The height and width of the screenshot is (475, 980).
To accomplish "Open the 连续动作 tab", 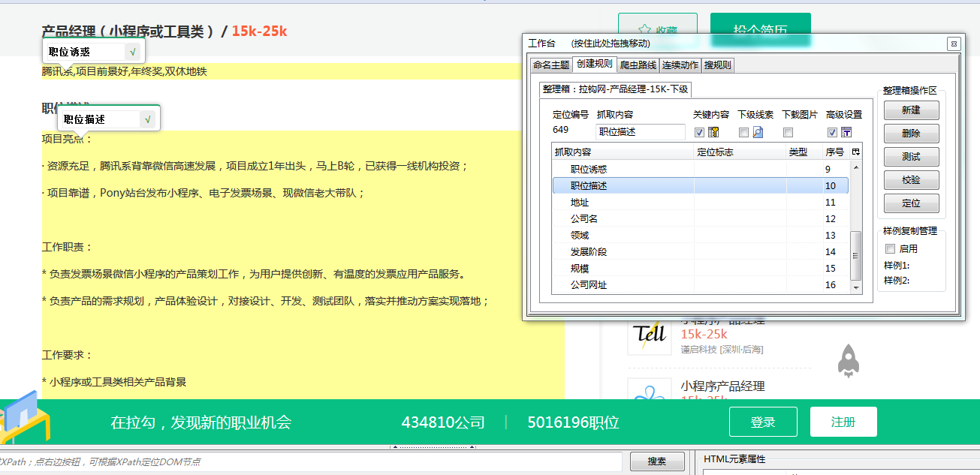I will pos(680,65).
